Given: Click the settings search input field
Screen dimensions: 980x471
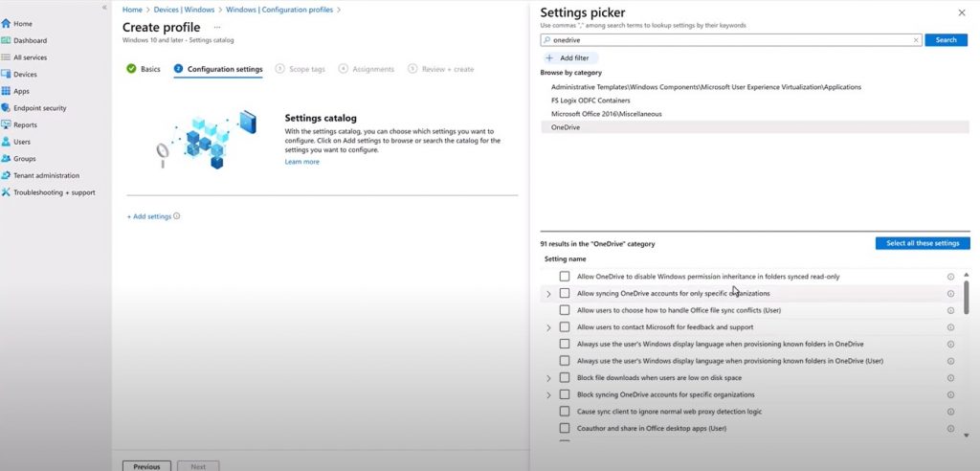Looking at the screenshot, I should pyautogui.click(x=727, y=40).
